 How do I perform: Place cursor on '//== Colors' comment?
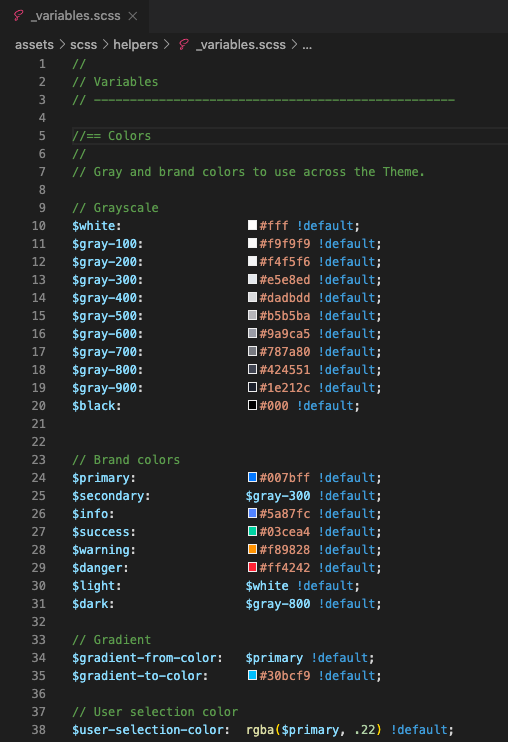pyautogui.click(x=112, y=136)
